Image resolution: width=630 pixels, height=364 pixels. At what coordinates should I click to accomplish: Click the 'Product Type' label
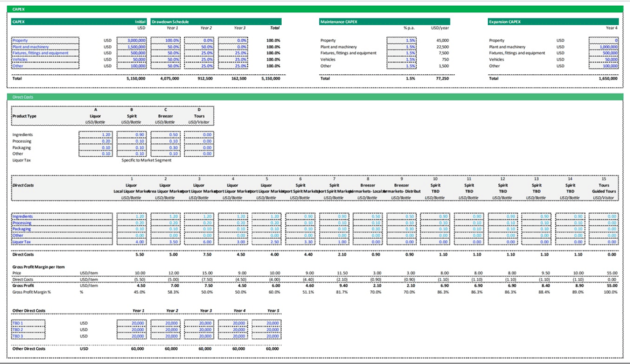(x=25, y=116)
